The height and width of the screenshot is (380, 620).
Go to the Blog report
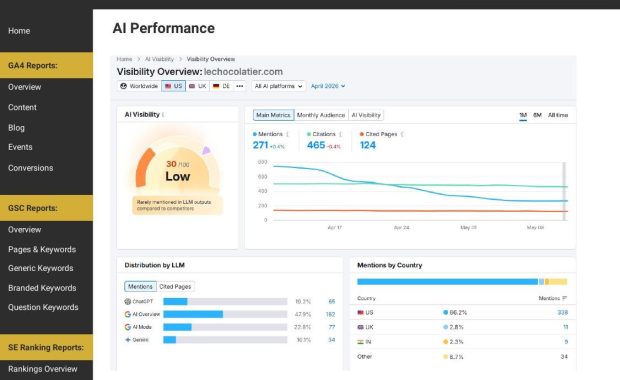tap(16, 128)
